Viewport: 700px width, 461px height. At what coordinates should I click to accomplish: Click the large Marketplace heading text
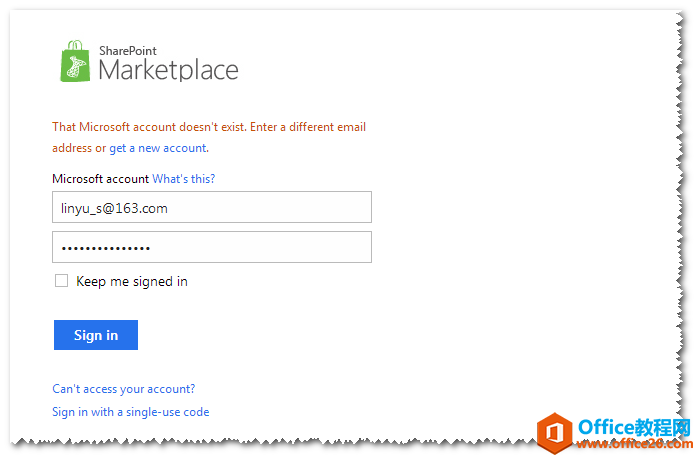click(x=168, y=71)
